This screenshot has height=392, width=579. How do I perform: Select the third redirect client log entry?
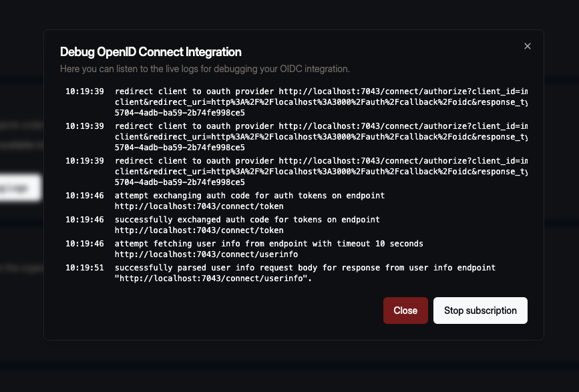click(x=321, y=162)
